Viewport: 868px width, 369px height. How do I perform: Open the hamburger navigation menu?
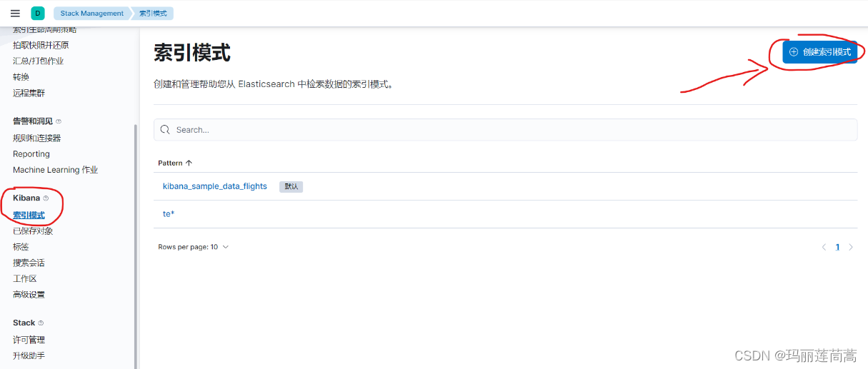pos(15,13)
